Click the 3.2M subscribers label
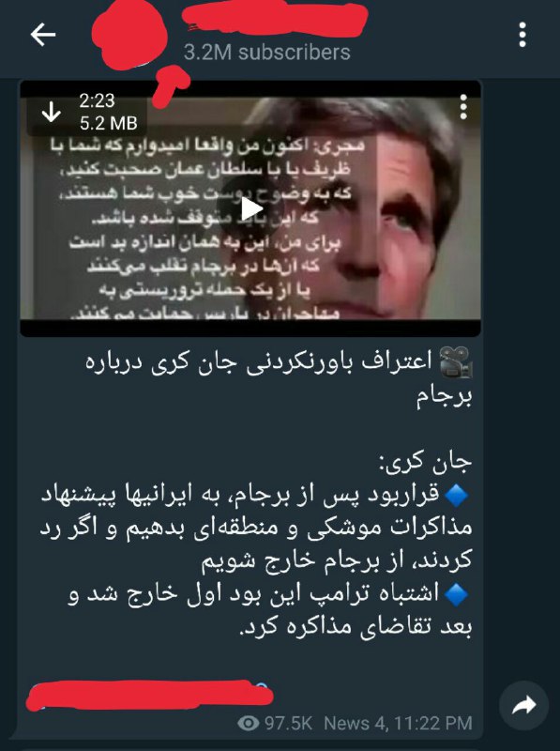This screenshot has height=751, width=560. (267, 53)
